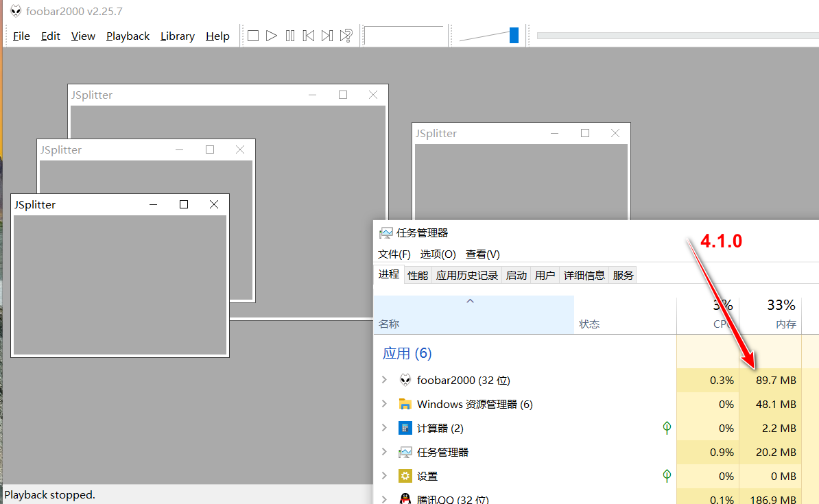
Task: Switch to the 应用历史记录 tab
Action: click(x=467, y=275)
